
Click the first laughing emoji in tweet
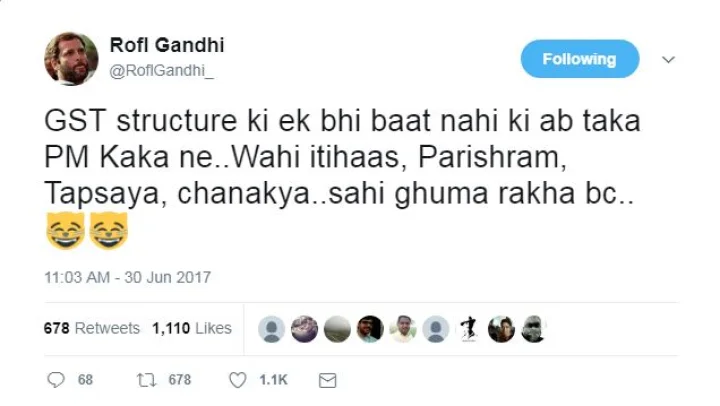click(65, 233)
